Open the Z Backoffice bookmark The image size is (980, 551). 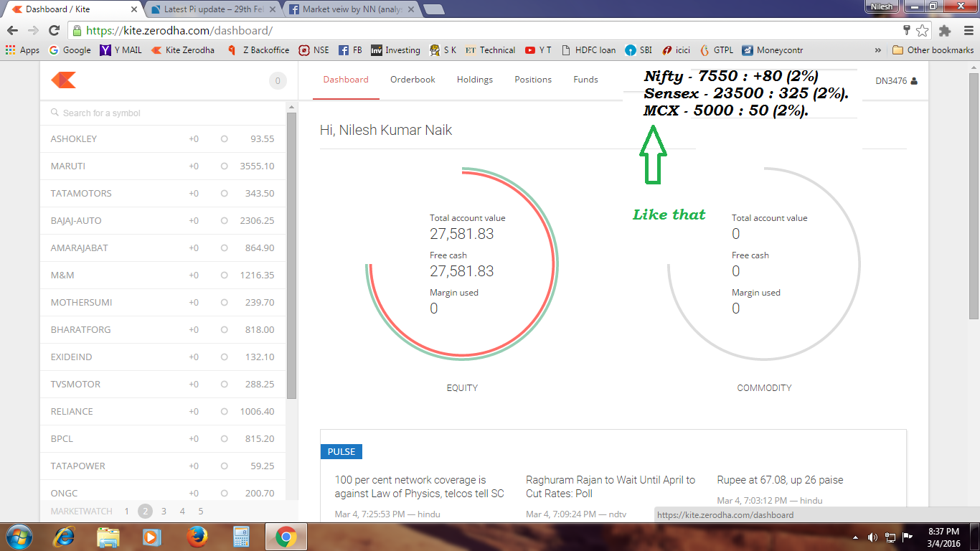pyautogui.click(x=258, y=50)
